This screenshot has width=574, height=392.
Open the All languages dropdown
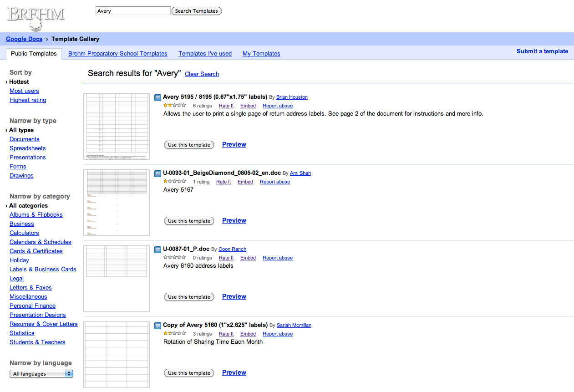[x=41, y=374]
